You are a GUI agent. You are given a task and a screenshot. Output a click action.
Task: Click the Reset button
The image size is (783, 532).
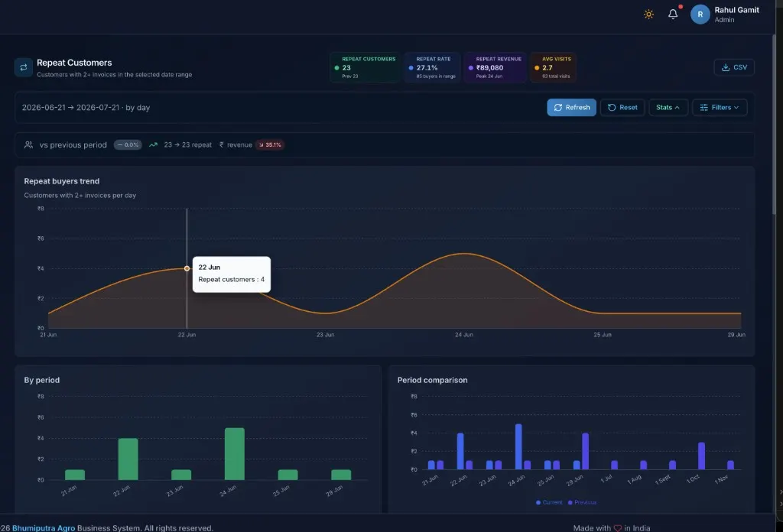point(622,107)
